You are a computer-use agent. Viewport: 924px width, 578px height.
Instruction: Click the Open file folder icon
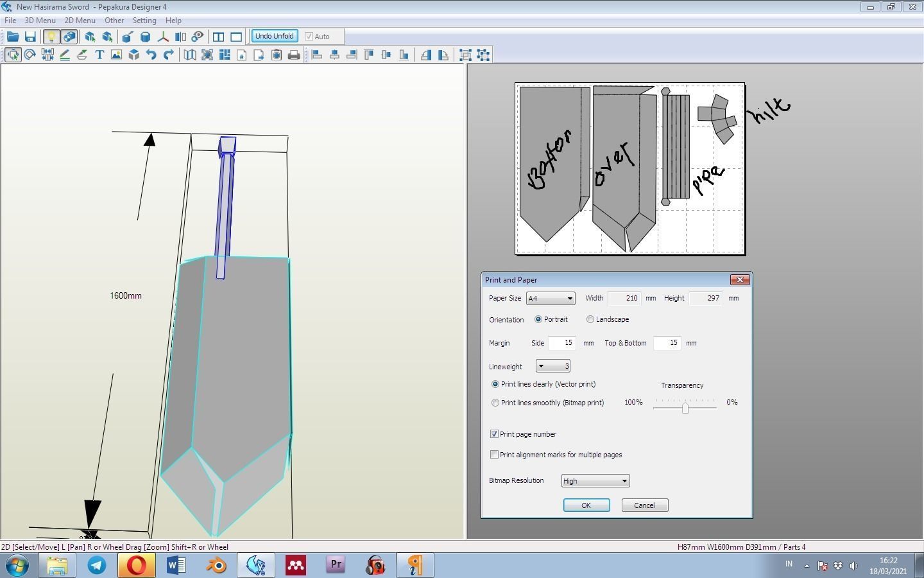tap(13, 37)
